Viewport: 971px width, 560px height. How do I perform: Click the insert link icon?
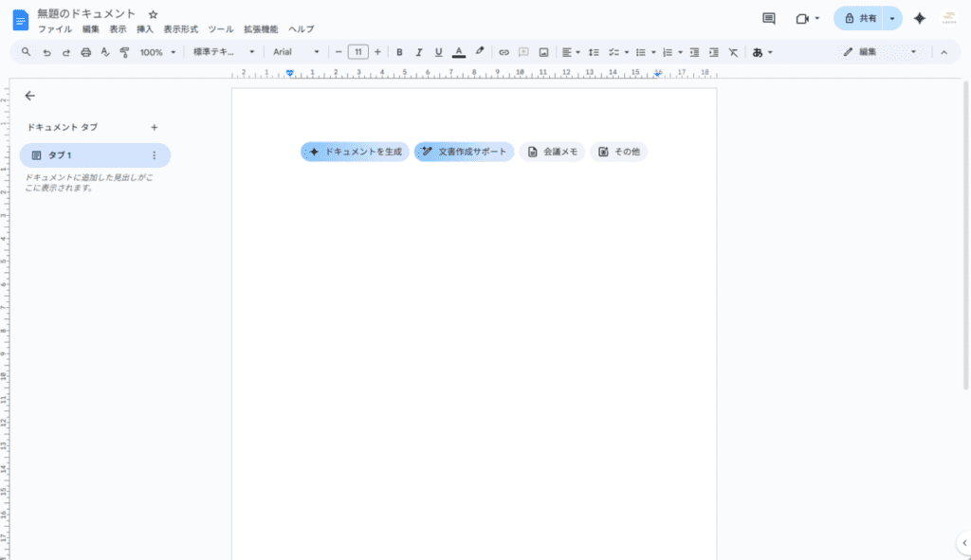tap(504, 52)
